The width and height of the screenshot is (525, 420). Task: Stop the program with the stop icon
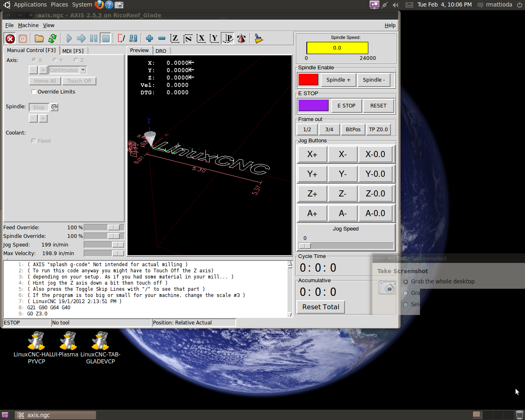pos(106,39)
